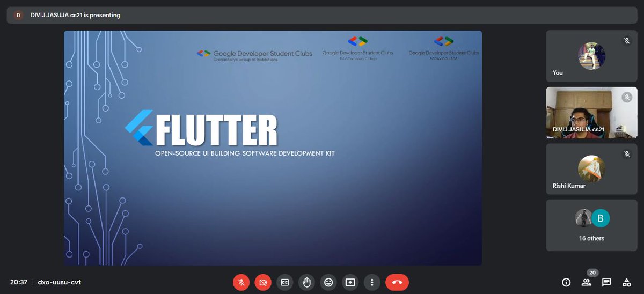Click the You participant tile
The height and width of the screenshot is (294, 644).
pos(591,56)
